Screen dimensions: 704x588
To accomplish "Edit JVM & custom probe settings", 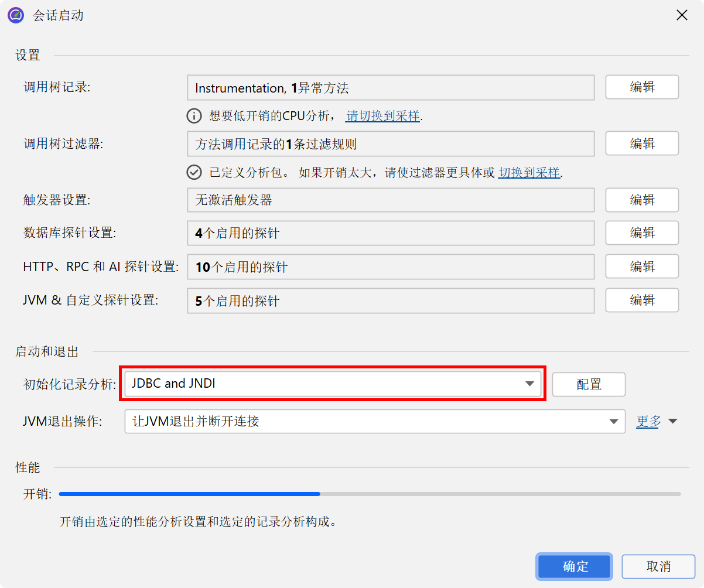I will click(x=641, y=300).
